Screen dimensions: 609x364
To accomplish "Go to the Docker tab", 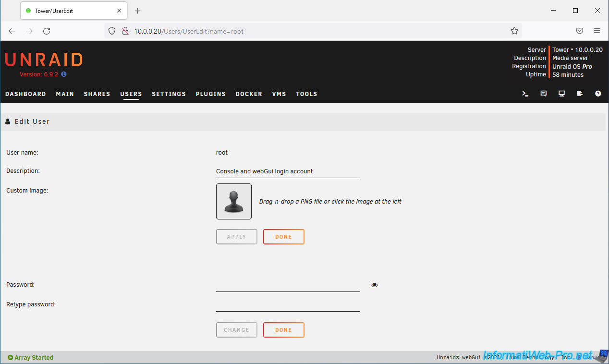I will coord(249,94).
